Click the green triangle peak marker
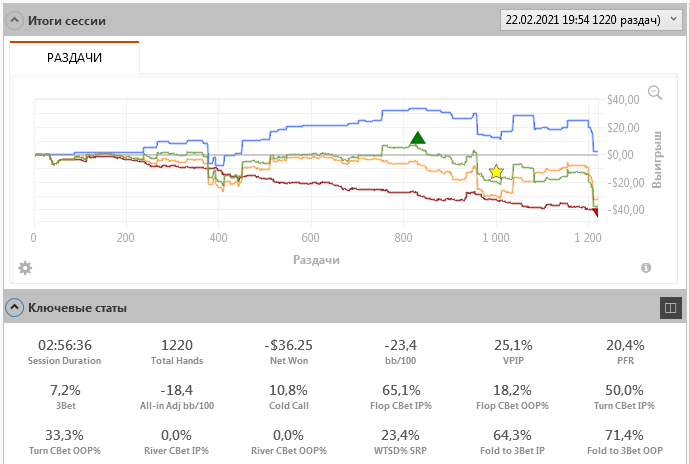 pyautogui.click(x=418, y=138)
